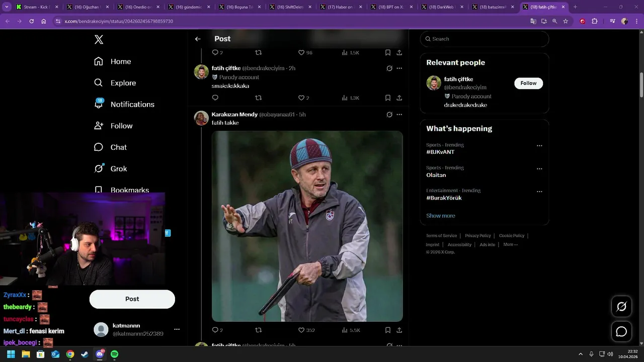Open more options for #BurakYörük trend
Screen dimensions: 644x362
click(539, 192)
